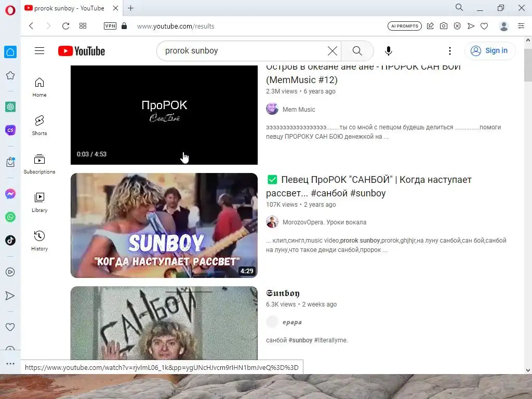Add page to bookmarks heart icon
This screenshot has height=399, width=532.
pos(484,26)
